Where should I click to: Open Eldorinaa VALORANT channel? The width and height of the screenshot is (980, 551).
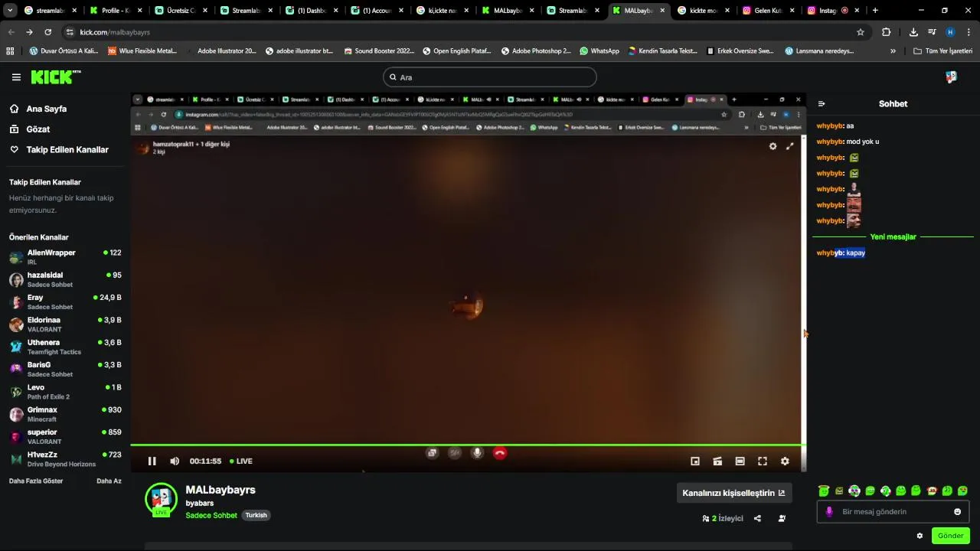pos(65,324)
